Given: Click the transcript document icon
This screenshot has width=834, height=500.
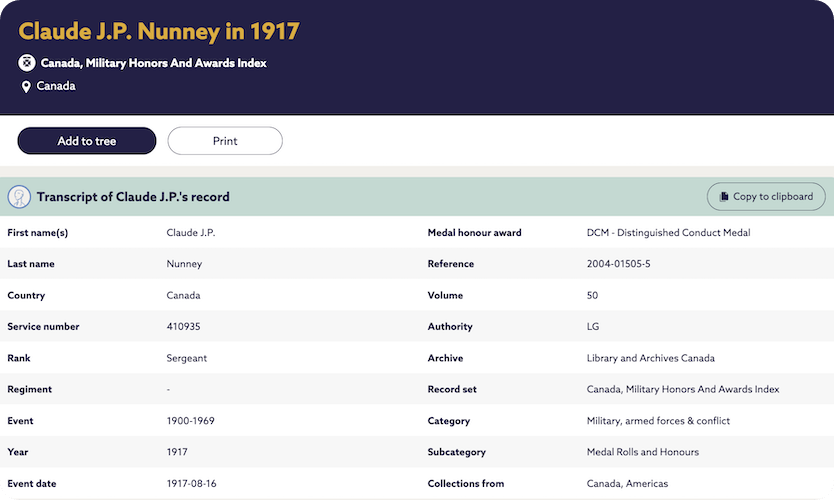Looking at the screenshot, I should (x=19, y=197).
